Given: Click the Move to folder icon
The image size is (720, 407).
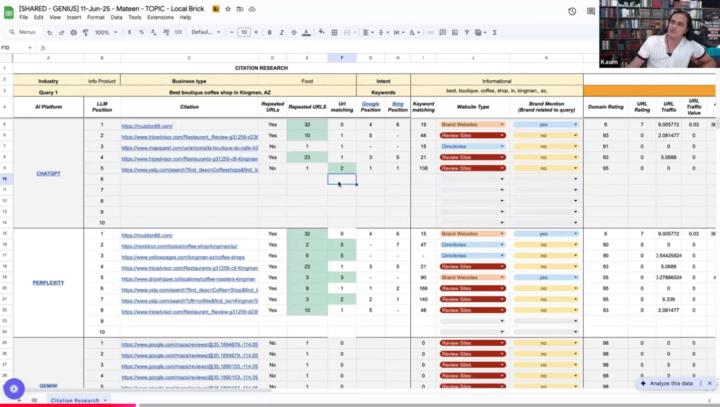Looking at the screenshot, I should [x=240, y=9].
